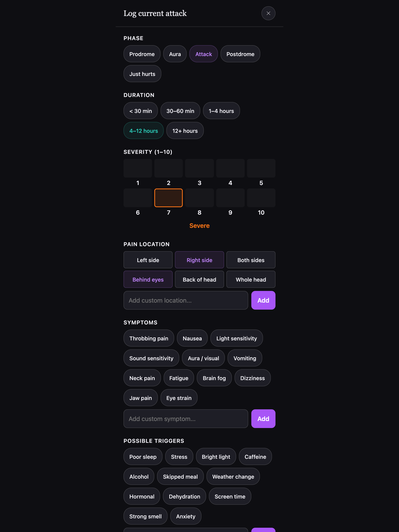Screen dimensions: 399x532
Task: Add the custom pain location
Action: tap(263, 300)
